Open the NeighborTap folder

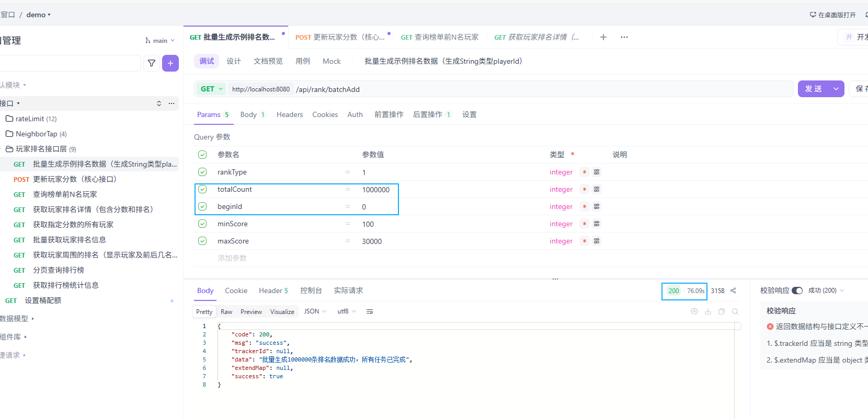click(36, 134)
